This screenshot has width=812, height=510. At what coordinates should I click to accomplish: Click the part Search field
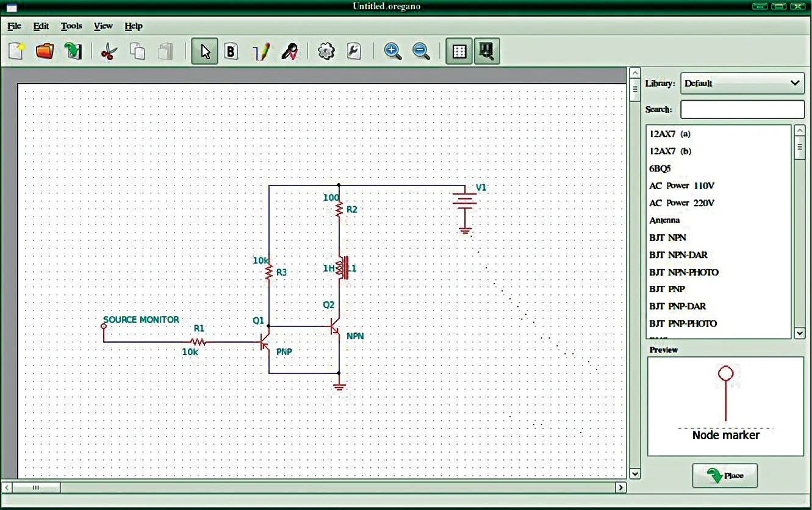pos(742,109)
